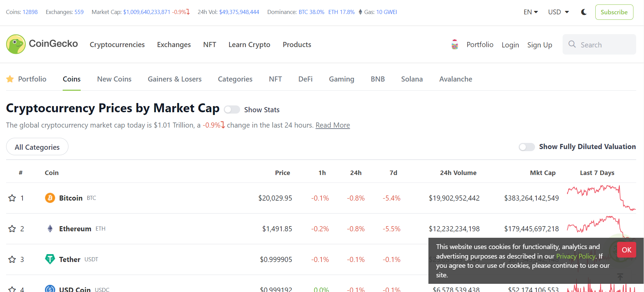Screen dimensions: 644x292
Task: Switch to the Categories tab
Action: coord(235,79)
